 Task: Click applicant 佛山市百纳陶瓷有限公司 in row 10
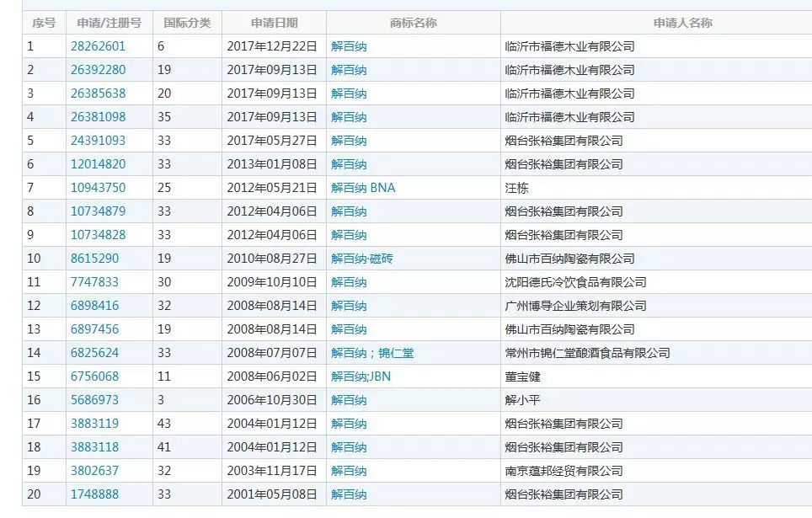pyautogui.click(x=570, y=259)
